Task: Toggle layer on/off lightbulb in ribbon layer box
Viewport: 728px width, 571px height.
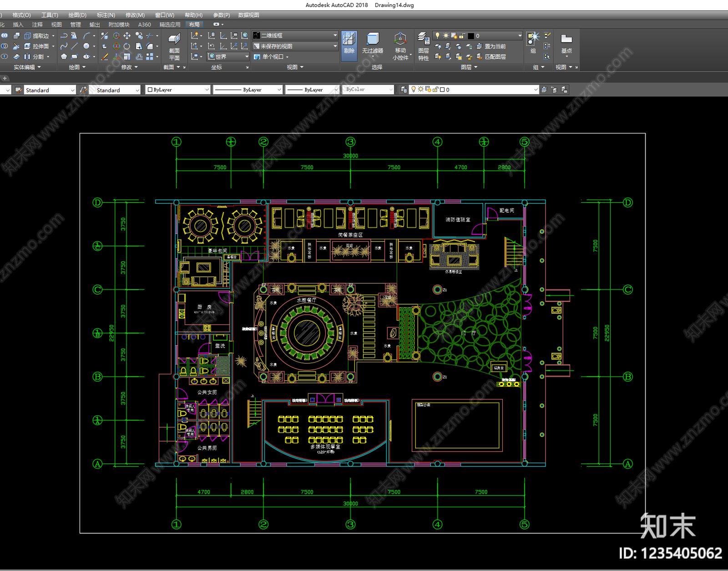Action: pos(438,36)
